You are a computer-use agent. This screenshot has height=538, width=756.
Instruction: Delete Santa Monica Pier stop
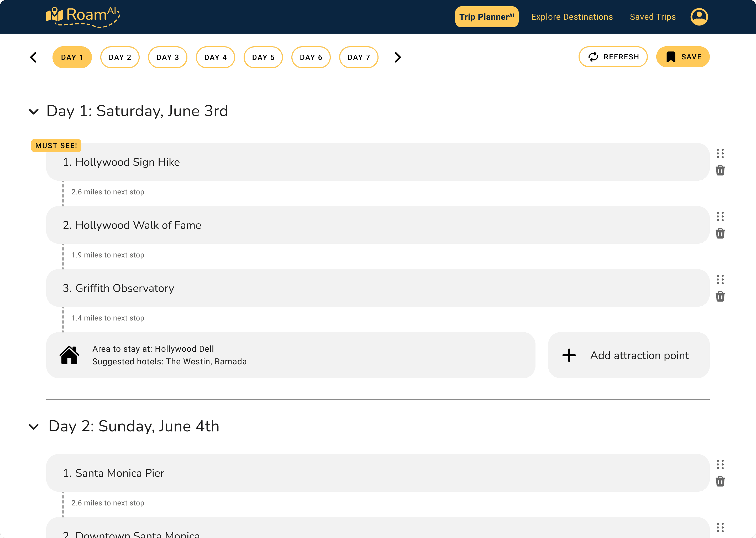(x=720, y=481)
